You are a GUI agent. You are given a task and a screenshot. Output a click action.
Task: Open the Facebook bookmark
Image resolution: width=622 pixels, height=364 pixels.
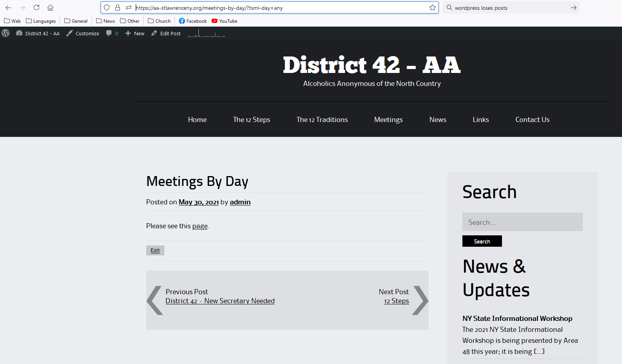coord(193,21)
